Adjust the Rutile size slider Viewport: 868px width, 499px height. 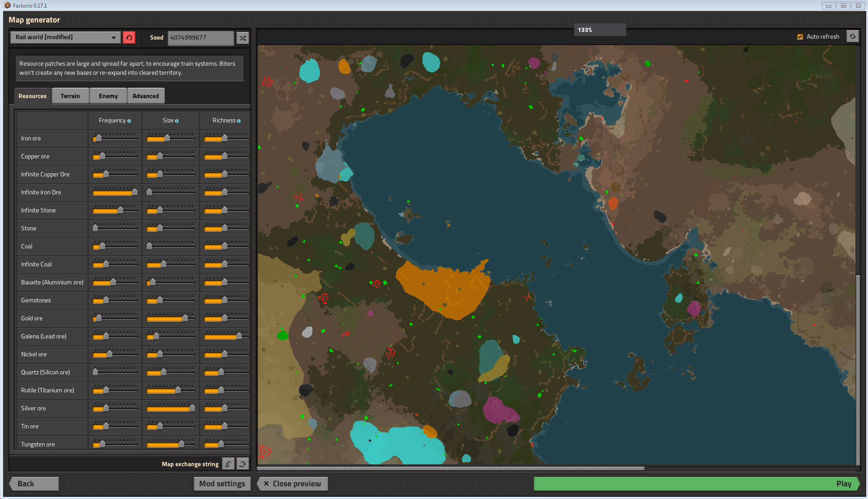[170, 390]
